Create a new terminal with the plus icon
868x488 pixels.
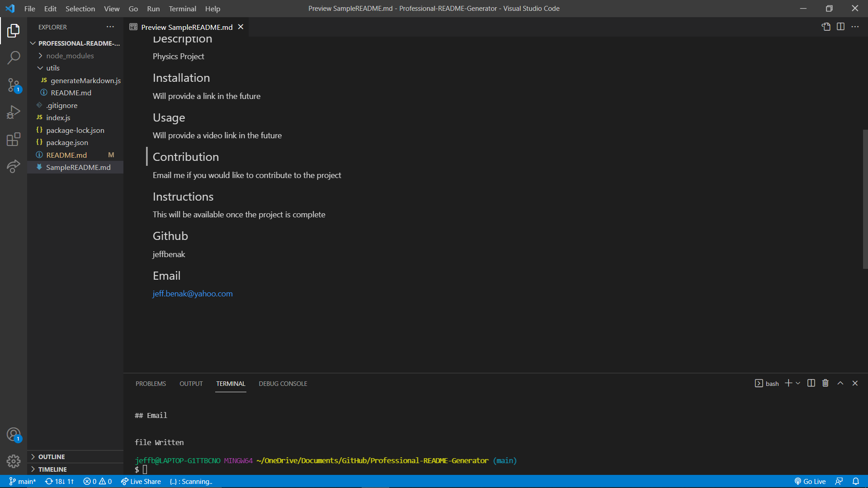(x=788, y=383)
